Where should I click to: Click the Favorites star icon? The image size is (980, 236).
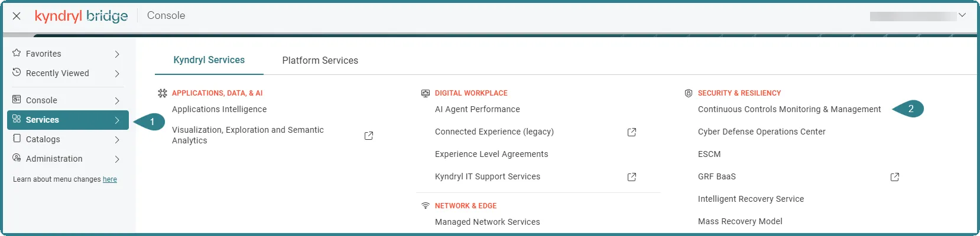click(17, 53)
